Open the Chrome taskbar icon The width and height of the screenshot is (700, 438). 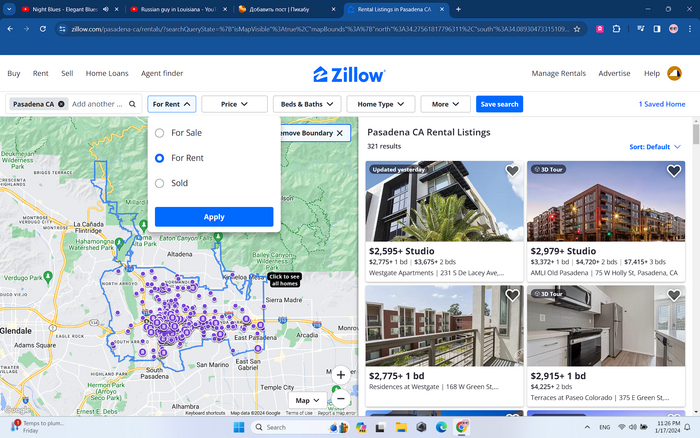coord(462,427)
